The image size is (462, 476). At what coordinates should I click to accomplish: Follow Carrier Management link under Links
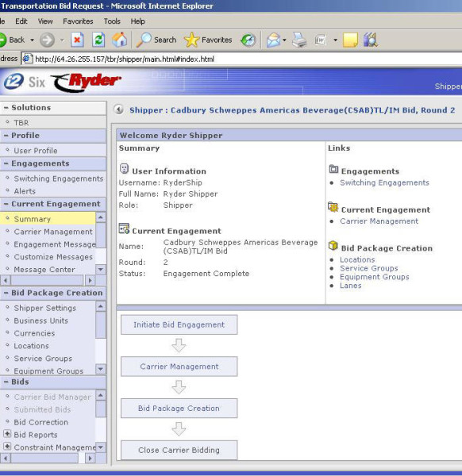[379, 221]
